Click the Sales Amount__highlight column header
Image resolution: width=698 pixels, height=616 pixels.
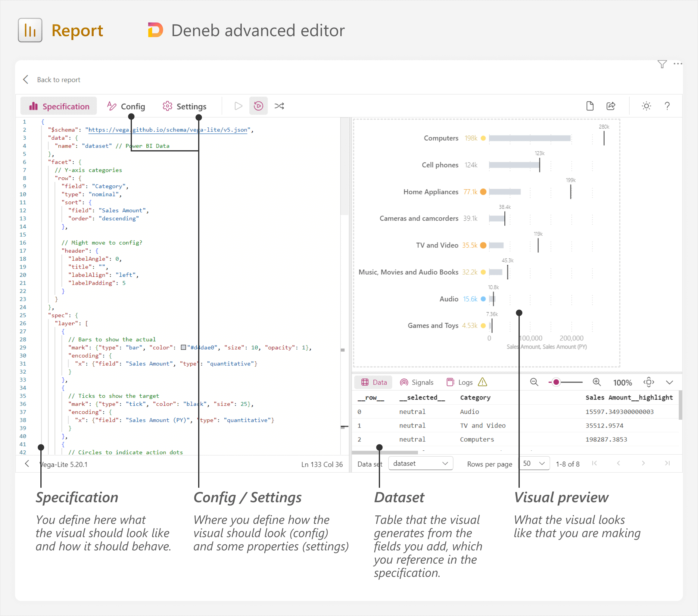point(629,397)
